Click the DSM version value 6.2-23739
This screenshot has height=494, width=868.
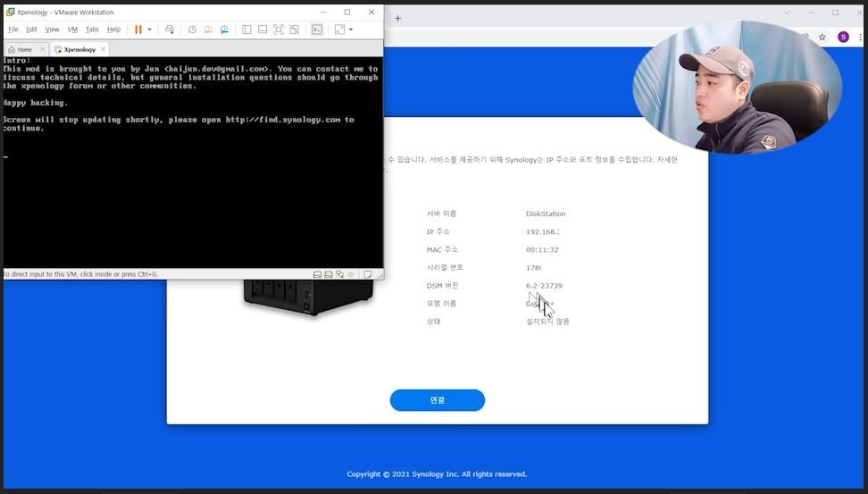point(544,286)
